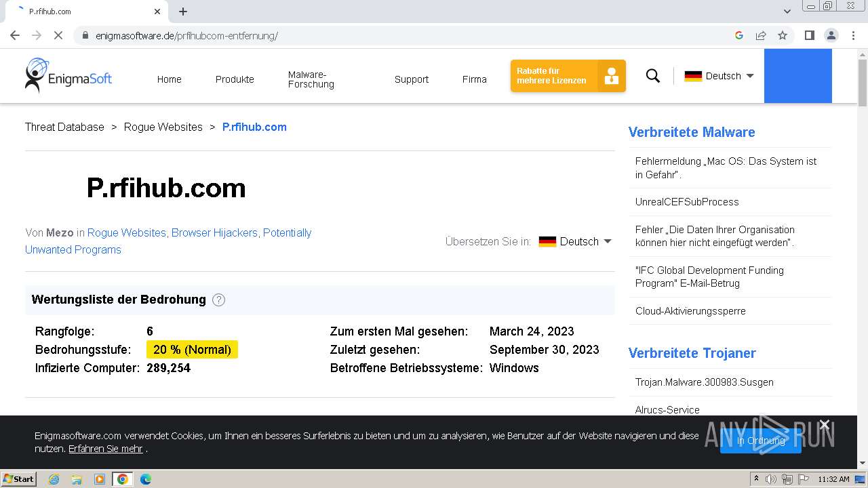The image size is (868, 488).
Task: Share this page icon
Action: click(761, 35)
